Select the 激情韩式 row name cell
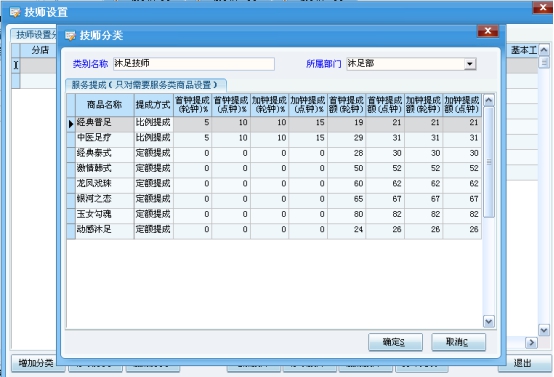554x377 pixels. tap(105, 169)
